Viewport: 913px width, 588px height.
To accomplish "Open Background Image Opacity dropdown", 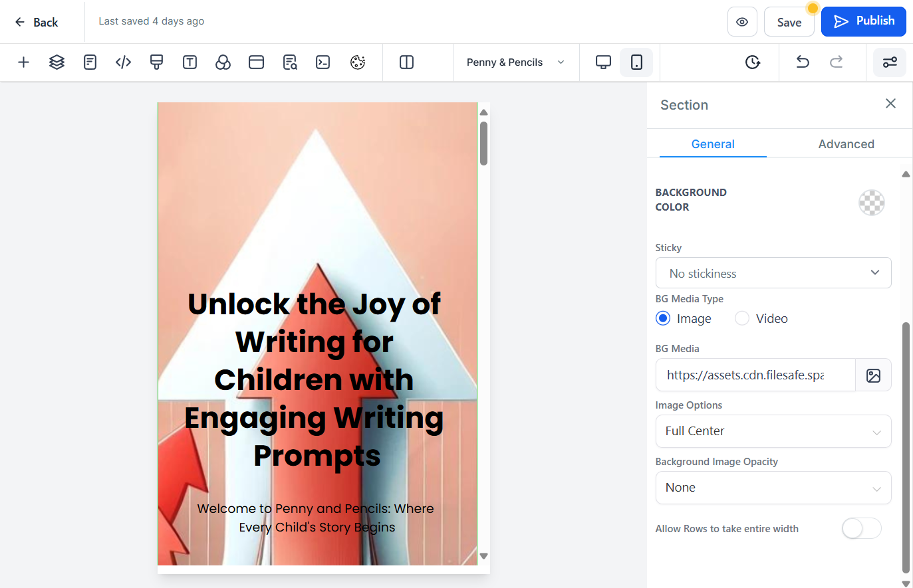I will [x=773, y=488].
